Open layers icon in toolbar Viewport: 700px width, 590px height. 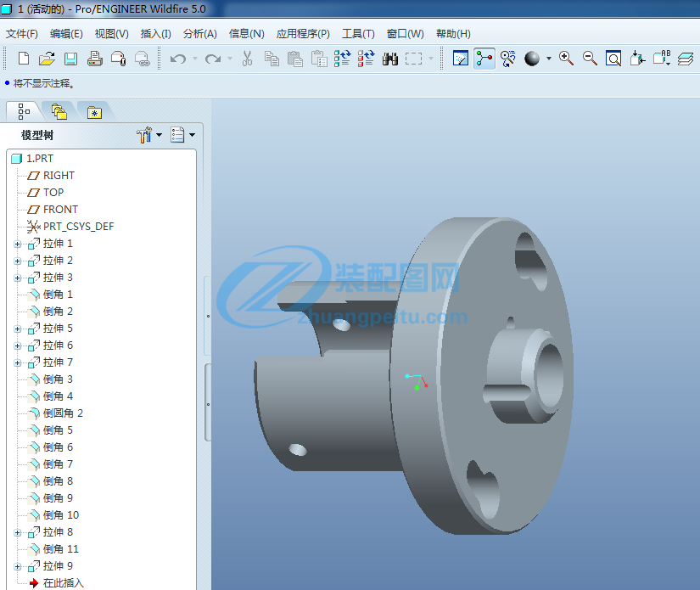tap(686, 59)
